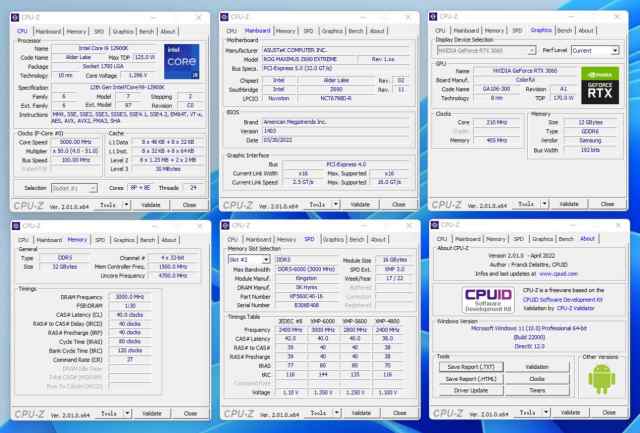
Task: Click the CPU Specification field
Action: [127, 87]
